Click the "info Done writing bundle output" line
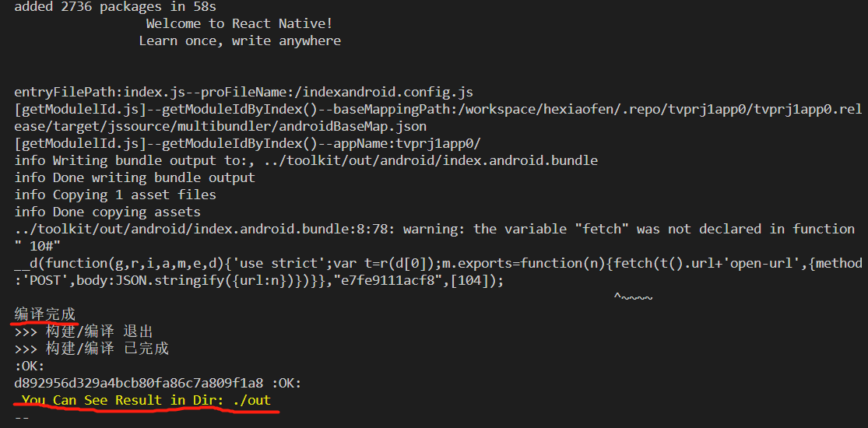The image size is (868, 428). 134,177
